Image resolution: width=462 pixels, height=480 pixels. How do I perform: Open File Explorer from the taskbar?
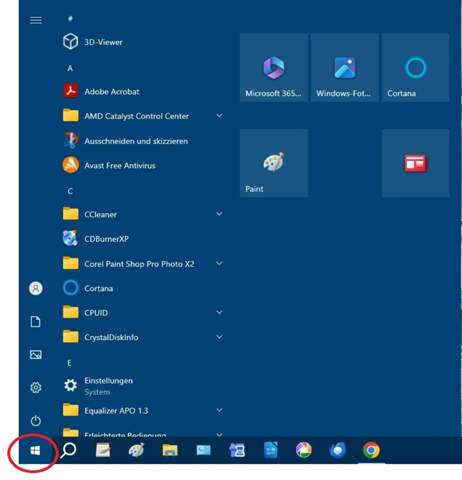pyautogui.click(x=170, y=450)
